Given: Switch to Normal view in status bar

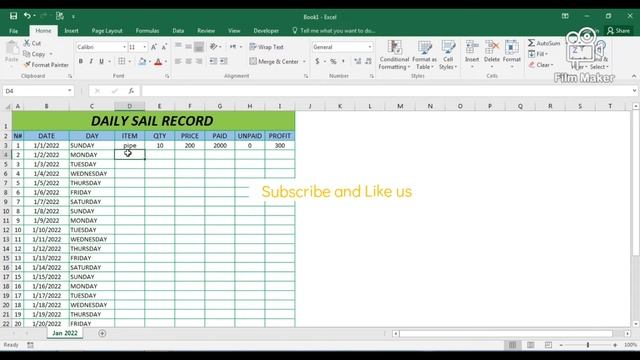Looking at the screenshot, I should tap(512, 345).
